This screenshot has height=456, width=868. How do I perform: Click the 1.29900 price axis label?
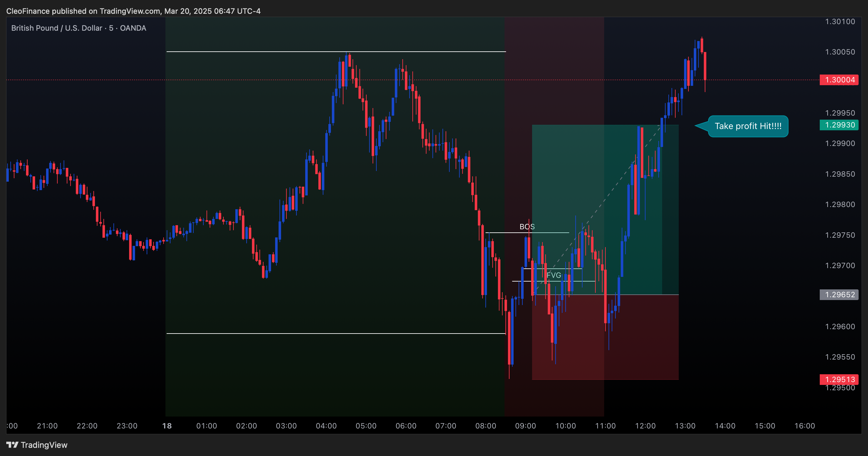click(x=840, y=143)
